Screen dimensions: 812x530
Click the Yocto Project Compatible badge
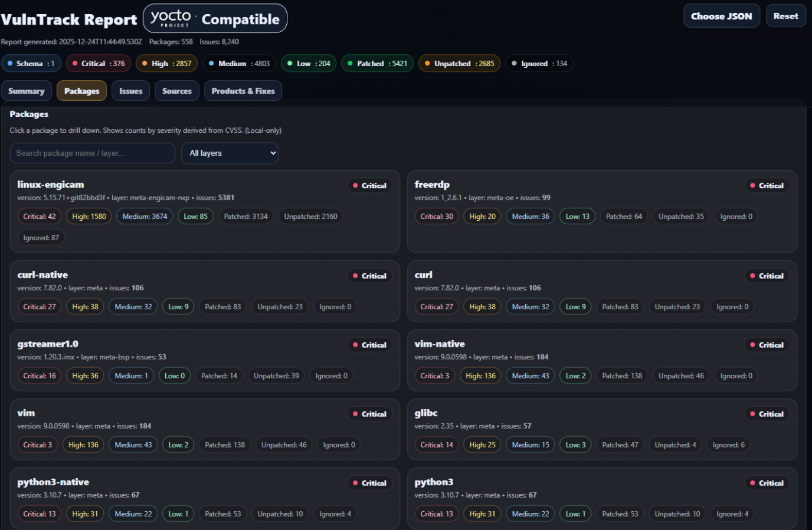click(215, 18)
